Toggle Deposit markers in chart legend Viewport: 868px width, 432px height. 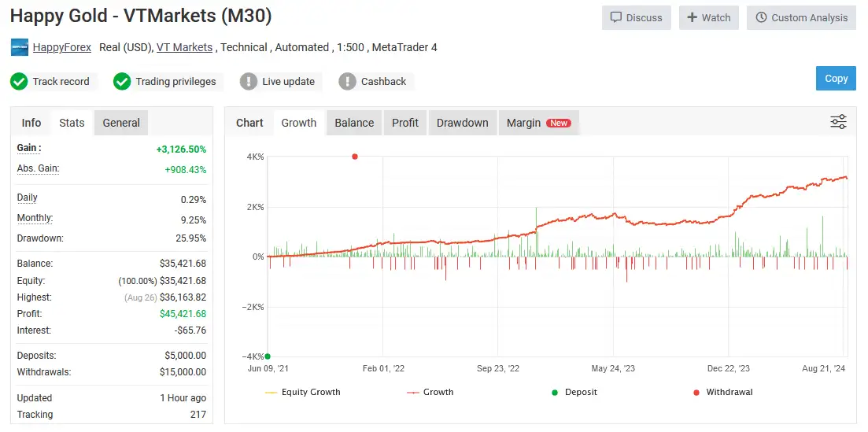[x=574, y=392]
